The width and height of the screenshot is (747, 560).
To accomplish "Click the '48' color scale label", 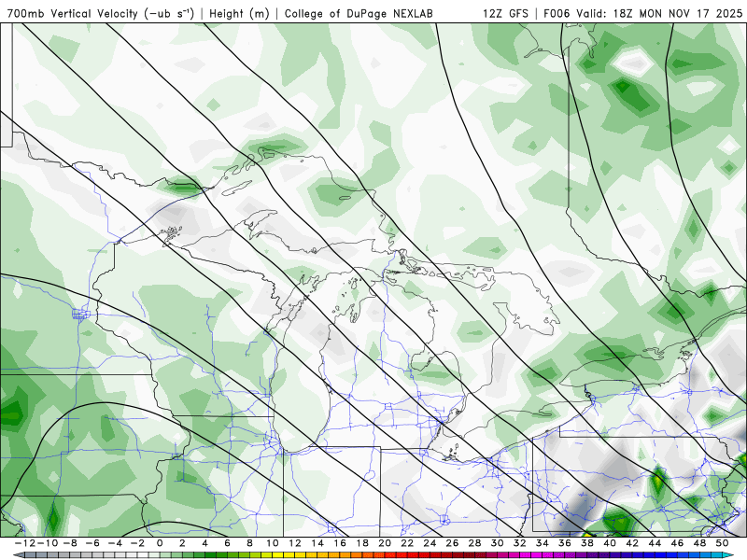I will pos(699,543).
